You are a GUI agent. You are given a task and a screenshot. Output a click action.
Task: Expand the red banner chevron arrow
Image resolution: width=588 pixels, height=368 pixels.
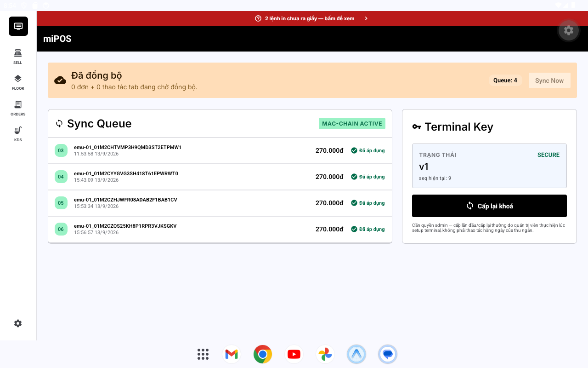click(366, 18)
